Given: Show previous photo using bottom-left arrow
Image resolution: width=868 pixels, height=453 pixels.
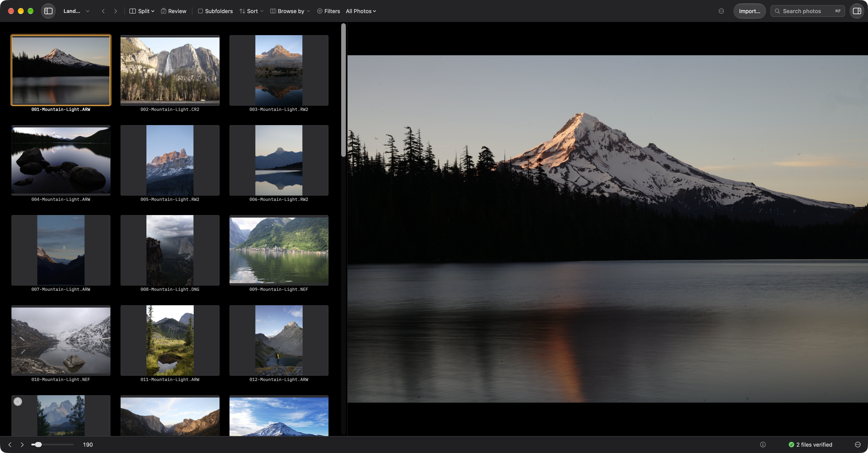Looking at the screenshot, I should (10, 445).
